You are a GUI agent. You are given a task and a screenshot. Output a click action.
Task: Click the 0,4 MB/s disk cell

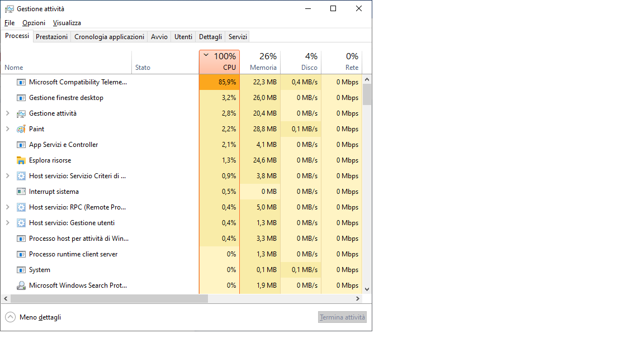tap(301, 82)
